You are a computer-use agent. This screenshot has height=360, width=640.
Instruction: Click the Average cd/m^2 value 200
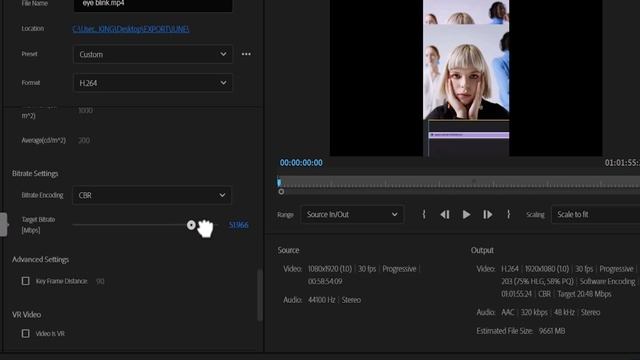(84, 140)
